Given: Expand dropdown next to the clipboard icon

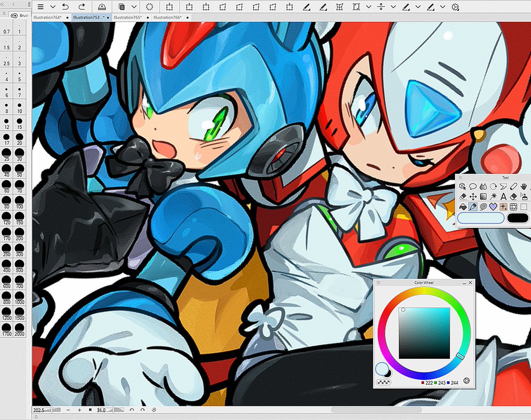Looking at the screenshot, I should click(x=134, y=7).
